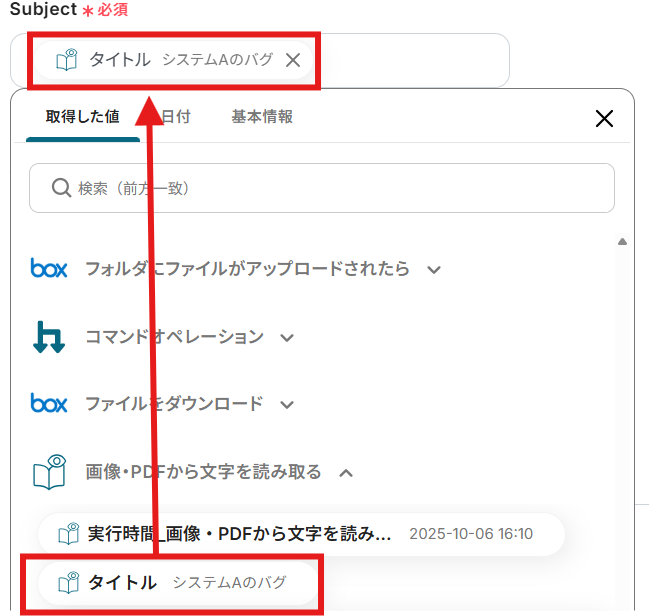Click the 検索（前方一致） search field
This screenshot has height=616, width=649.
point(322,188)
